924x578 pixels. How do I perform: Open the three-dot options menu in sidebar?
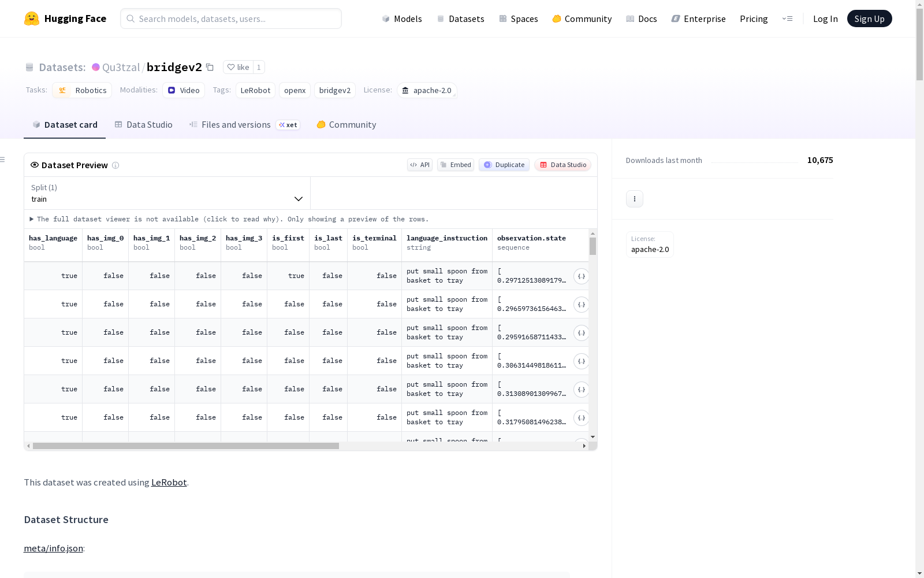tap(635, 199)
